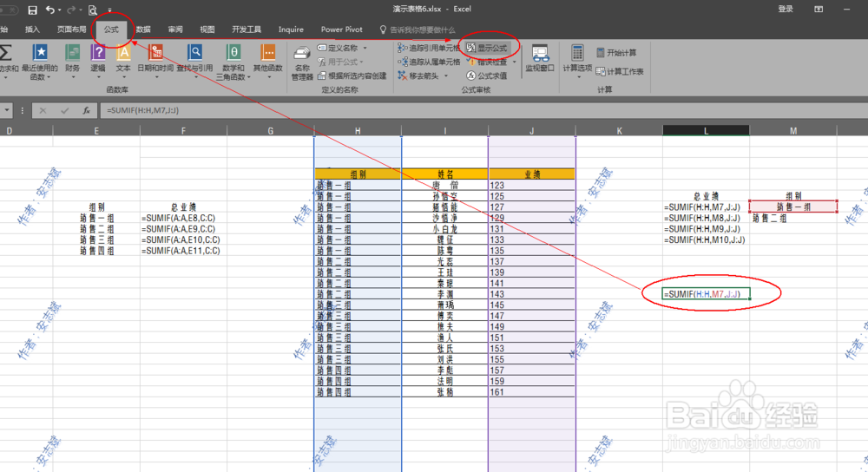Screen dimensions: 868x472
Task: Click 公式求值 evaluate formula
Action: 487,75
